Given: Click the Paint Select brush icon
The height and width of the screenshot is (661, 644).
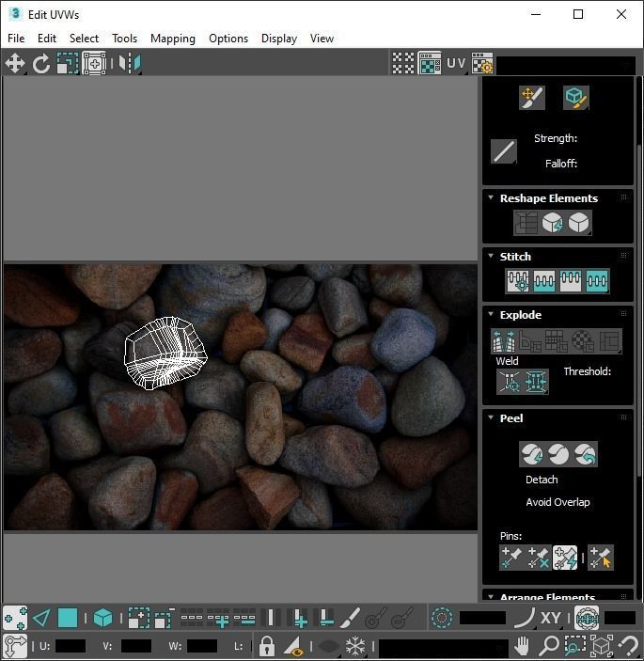Looking at the screenshot, I should click(x=351, y=619).
